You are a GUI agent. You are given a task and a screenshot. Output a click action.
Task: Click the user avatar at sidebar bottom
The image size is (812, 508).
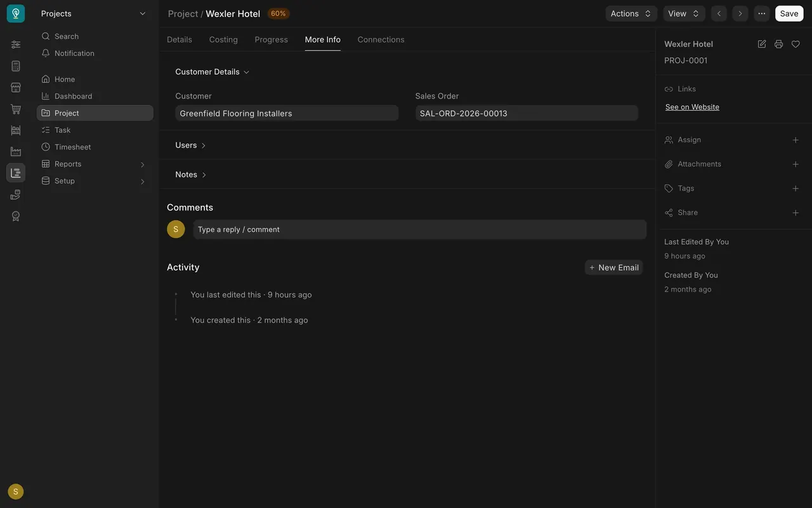tap(16, 491)
